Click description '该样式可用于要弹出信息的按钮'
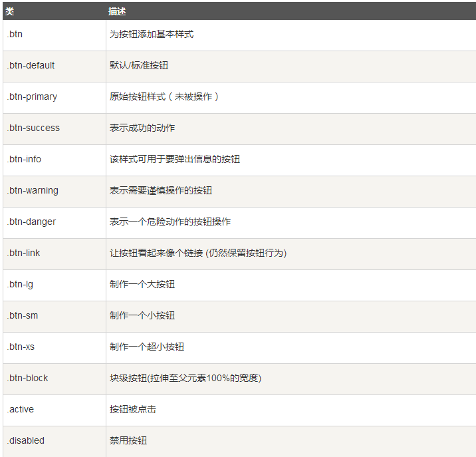 tap(175, 159)
